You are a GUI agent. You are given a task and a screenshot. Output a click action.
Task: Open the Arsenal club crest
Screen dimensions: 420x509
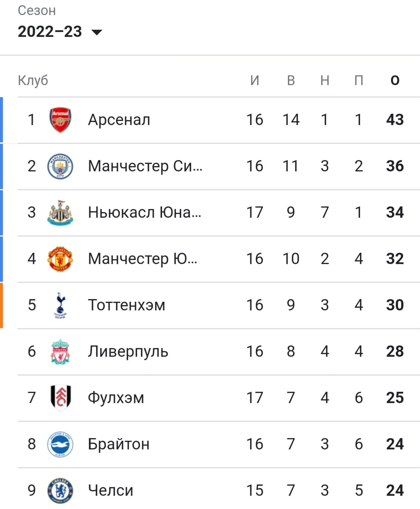pyautogui.click(x=60, y=120)
